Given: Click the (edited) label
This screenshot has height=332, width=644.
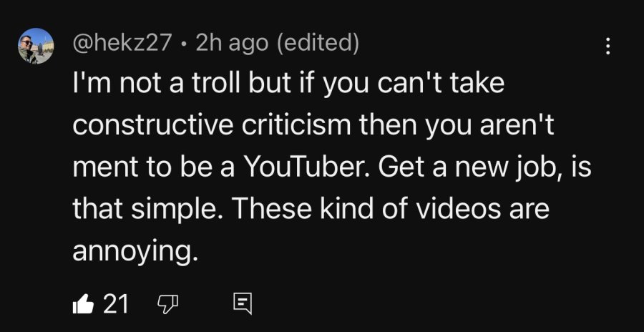Looking at the screenshot, I should (x=318, y=43).
